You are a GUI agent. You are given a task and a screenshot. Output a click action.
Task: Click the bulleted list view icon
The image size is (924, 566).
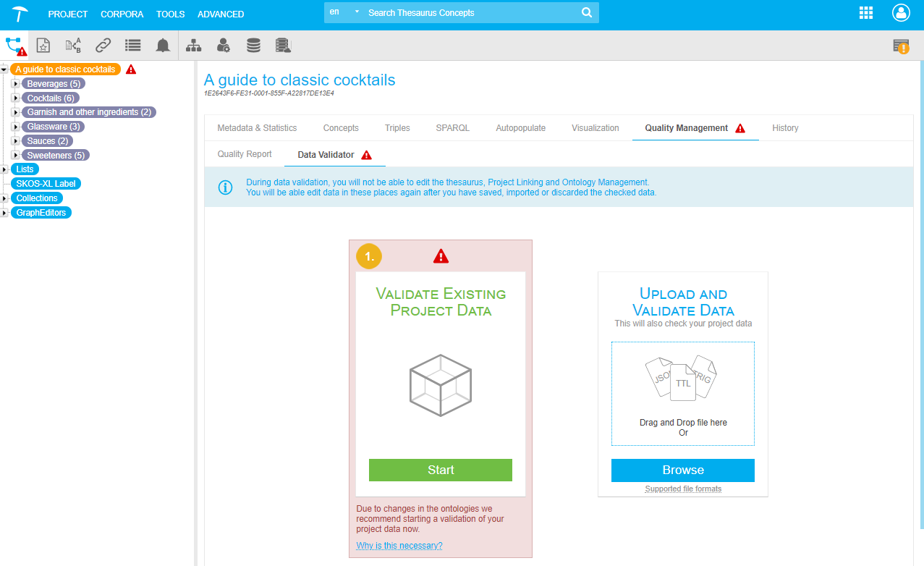click(132, 46)
